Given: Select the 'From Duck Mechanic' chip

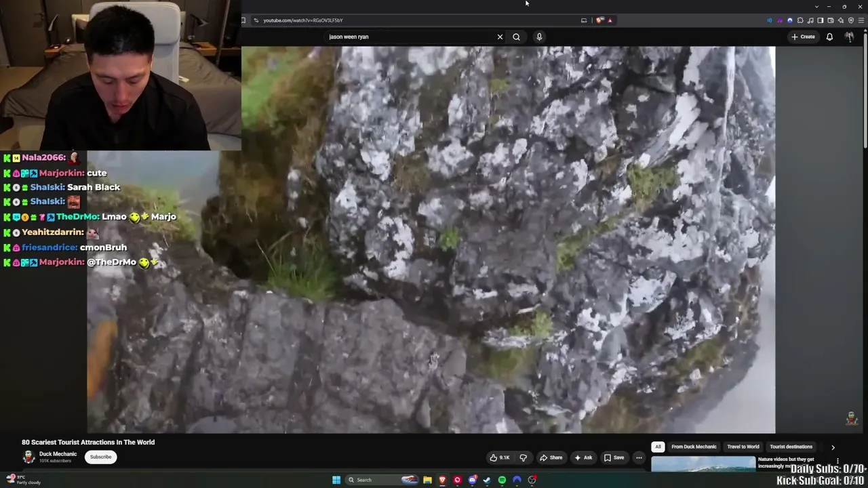Looking at the screenshot, I should pos(694,447).
